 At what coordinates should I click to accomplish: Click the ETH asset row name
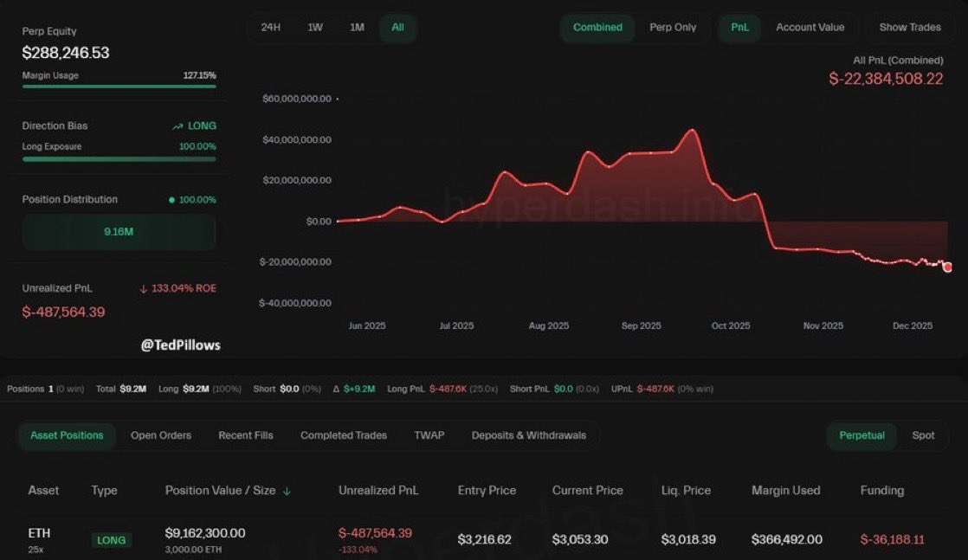click(x=40, y=533)
